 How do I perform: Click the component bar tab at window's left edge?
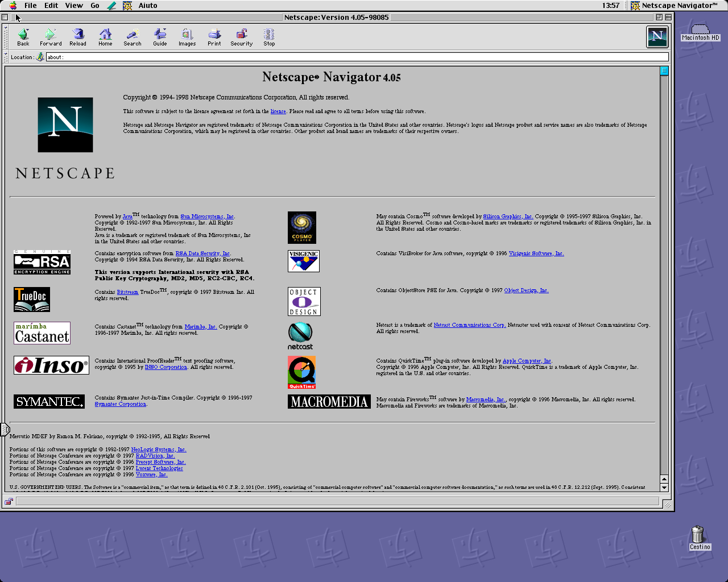click(x=5, y=429)
